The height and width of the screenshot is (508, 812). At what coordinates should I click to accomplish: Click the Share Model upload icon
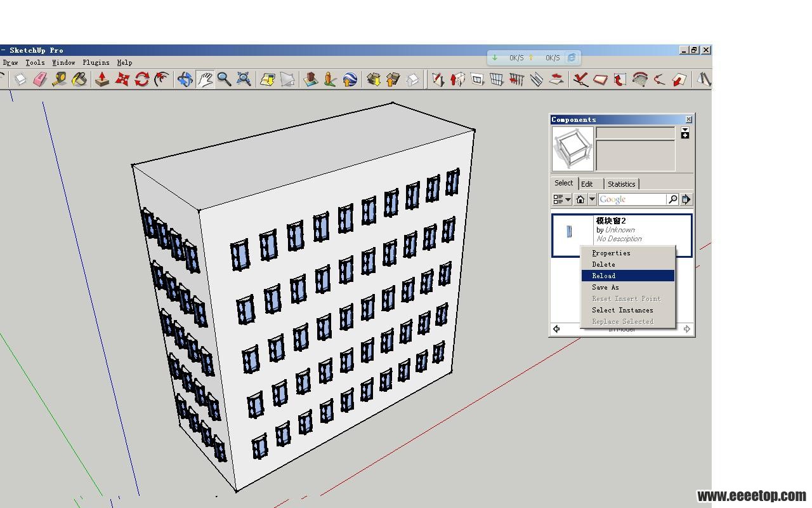click(x=393, y=79)
